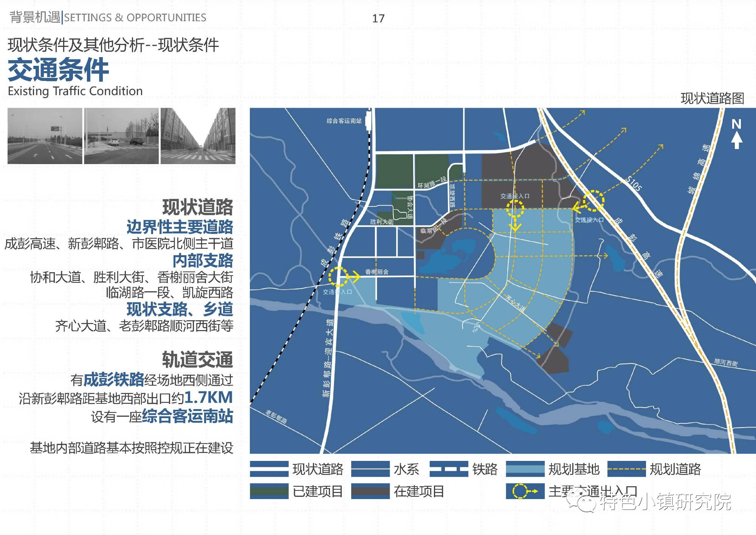Click the 主要交通出入口 legend icon
The image size is (756, 535).
coord(525,491)
